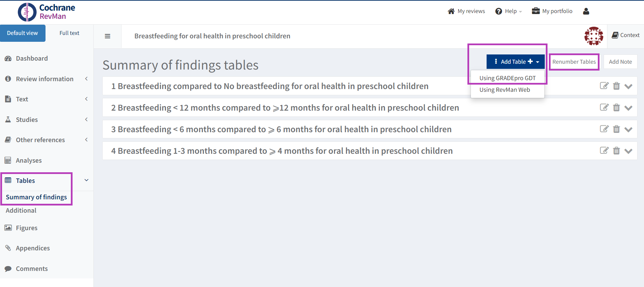Screen dimensions: 644x287
Task: Click the Add Note button
Action: tap(620, 62)
